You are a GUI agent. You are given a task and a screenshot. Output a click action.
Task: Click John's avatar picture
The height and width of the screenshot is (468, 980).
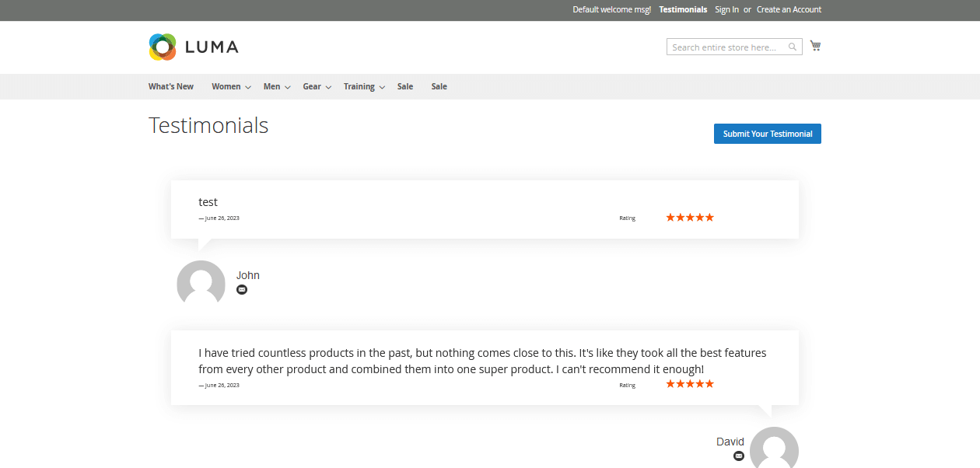coord(201,283)
